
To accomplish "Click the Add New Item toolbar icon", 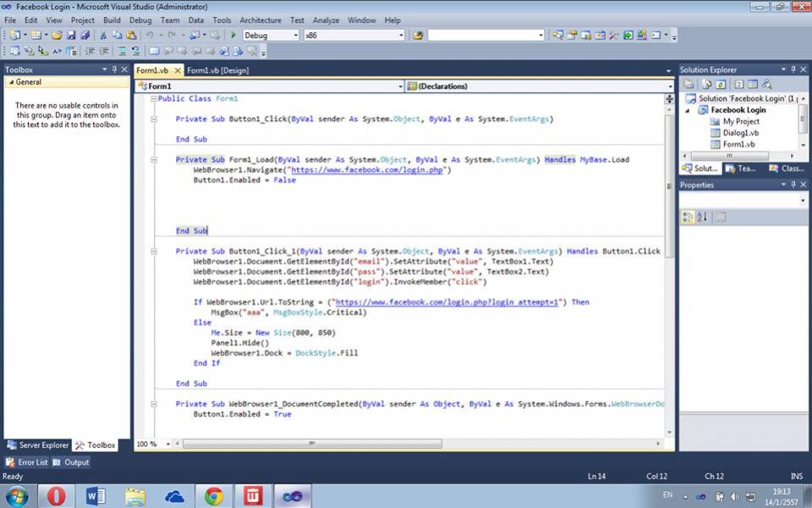I will [x=36, y=36].
